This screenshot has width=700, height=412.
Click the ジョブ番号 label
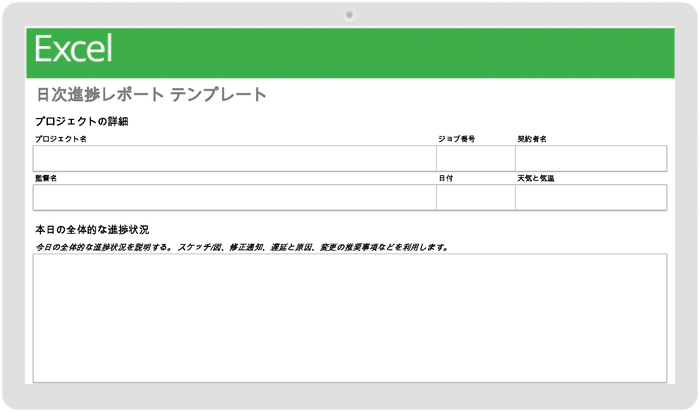(456, 139)
